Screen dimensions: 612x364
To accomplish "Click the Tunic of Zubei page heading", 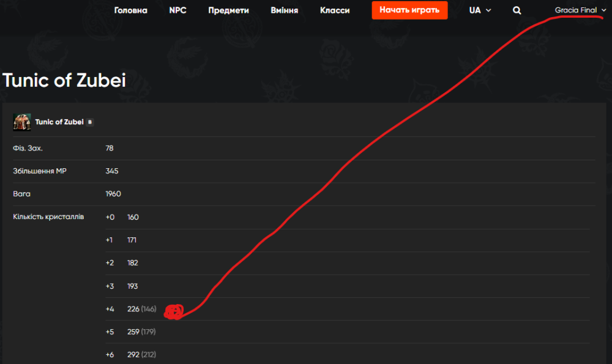I will pos(64,80).
